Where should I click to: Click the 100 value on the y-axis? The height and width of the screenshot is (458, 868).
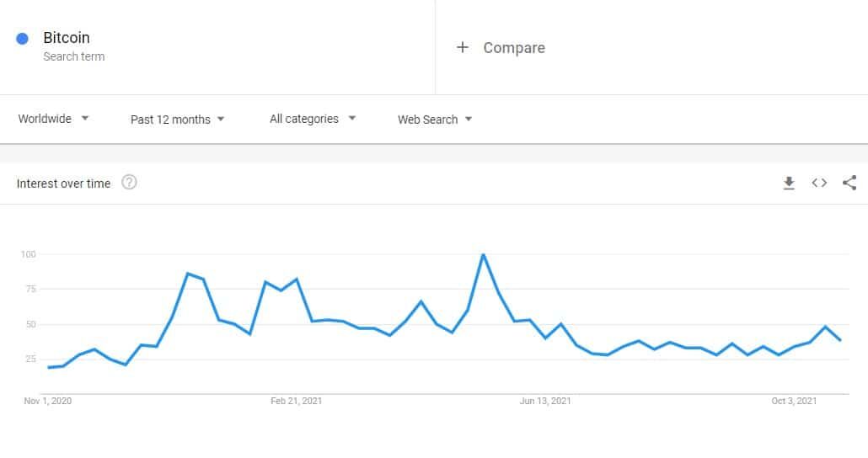click(x=28, y=254)
